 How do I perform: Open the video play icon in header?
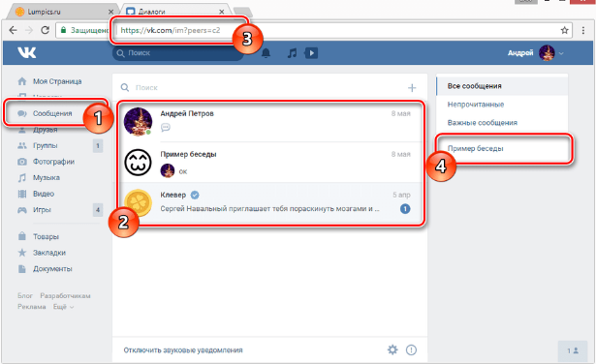click(x=311, y=52)
